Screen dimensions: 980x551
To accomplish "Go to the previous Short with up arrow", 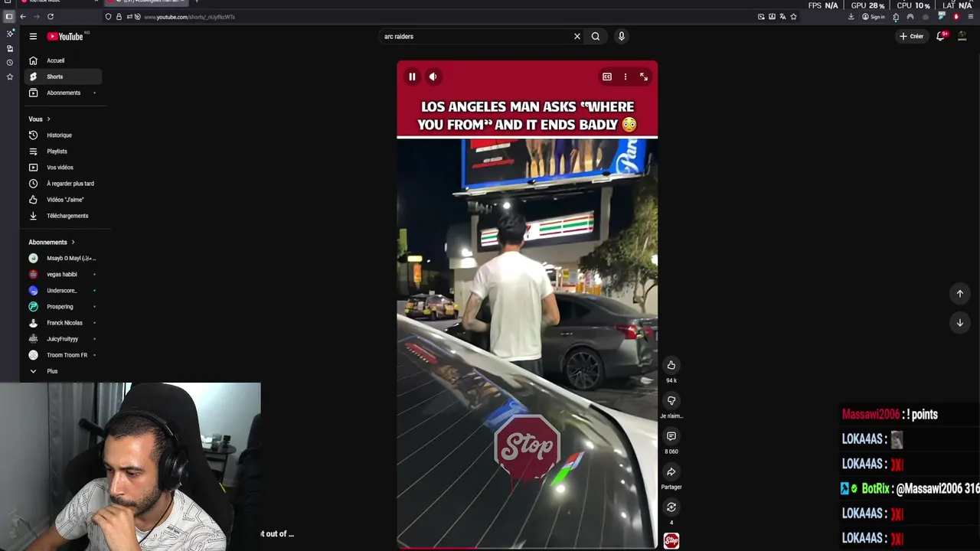I will [960, 294].
